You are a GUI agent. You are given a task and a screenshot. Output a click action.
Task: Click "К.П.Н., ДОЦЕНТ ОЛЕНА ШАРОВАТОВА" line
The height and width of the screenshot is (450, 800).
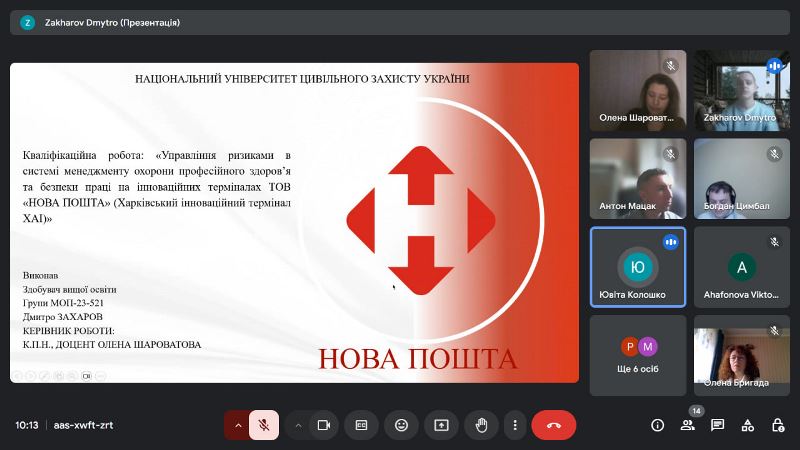112,345
